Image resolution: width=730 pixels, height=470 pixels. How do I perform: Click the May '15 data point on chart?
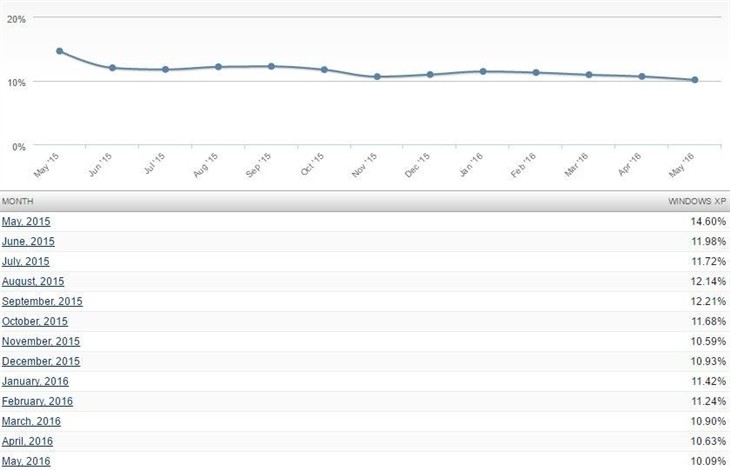(60, 51)
